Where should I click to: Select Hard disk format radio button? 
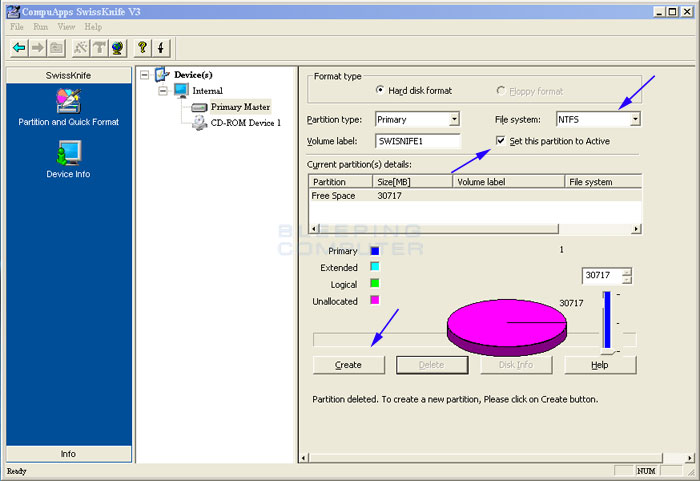click(380, 90)
